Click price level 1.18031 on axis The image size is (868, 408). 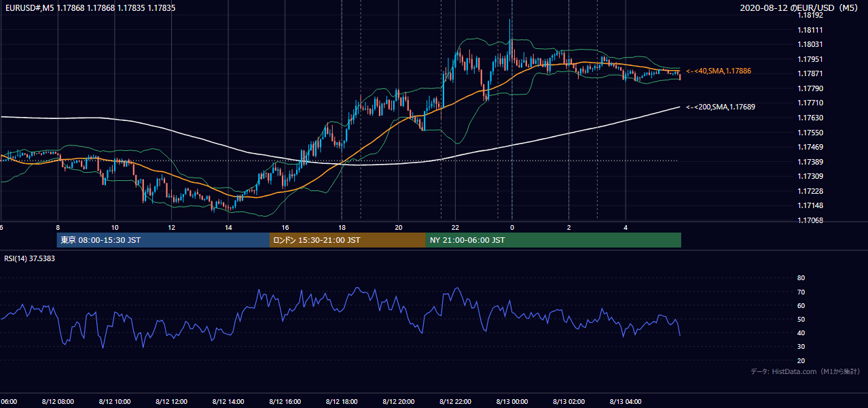[810, 44]
